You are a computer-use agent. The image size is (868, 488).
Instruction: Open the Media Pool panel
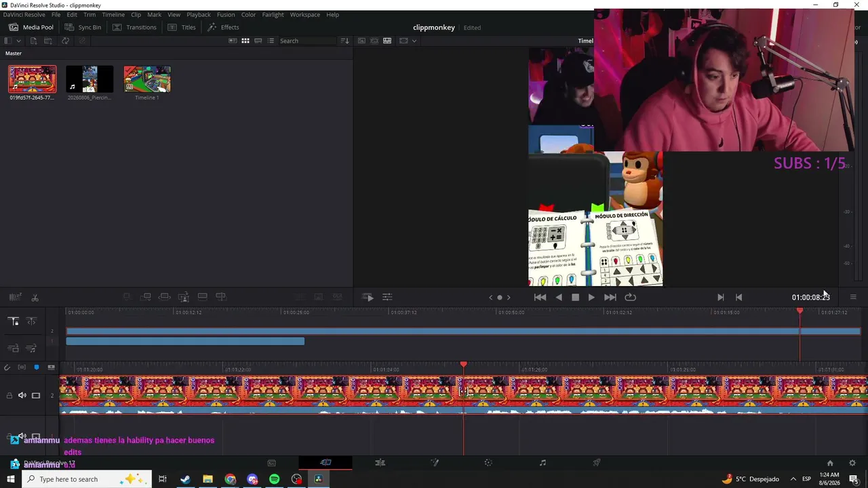(x=31, y=27)
